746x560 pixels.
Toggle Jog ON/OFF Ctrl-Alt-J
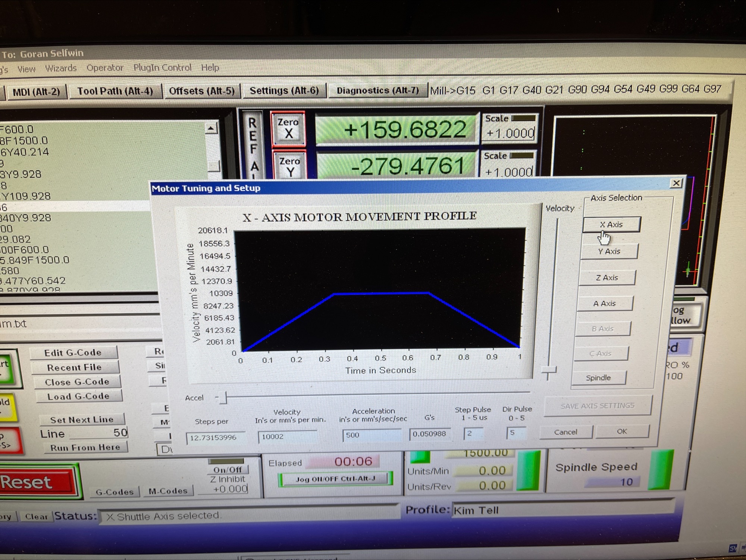(x=335, y=479)
